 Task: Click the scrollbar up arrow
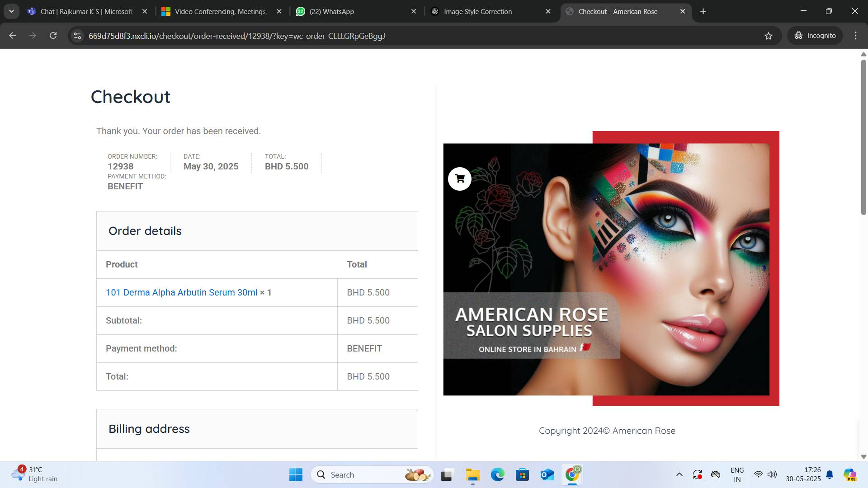tap(863, 54)
